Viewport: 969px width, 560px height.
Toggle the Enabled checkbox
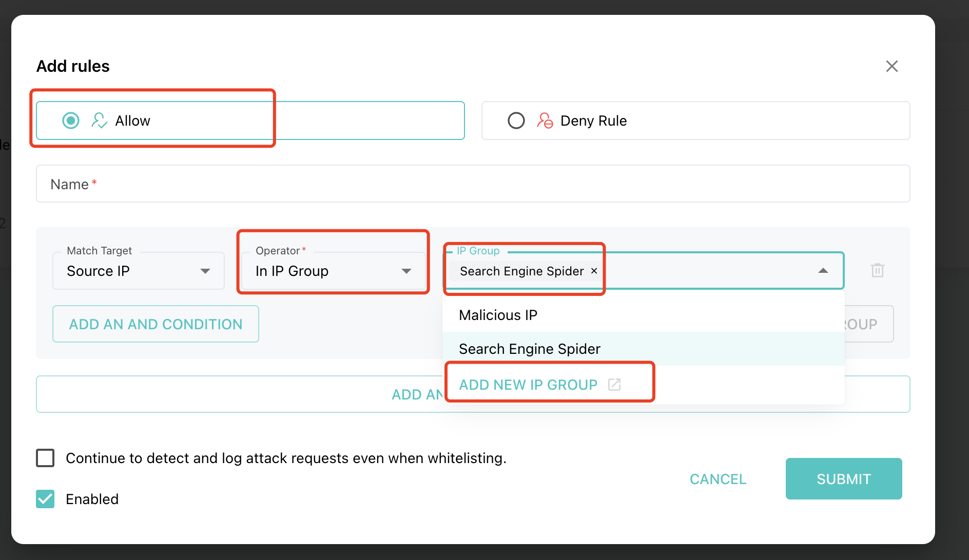click(x=45, y=499)
